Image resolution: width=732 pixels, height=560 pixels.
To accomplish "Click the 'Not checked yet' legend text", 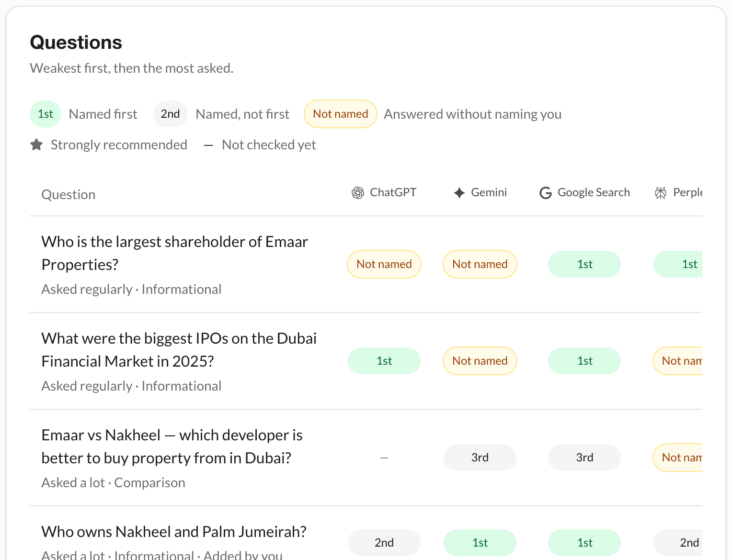I will pyautogui.click(x=269, y=145).
